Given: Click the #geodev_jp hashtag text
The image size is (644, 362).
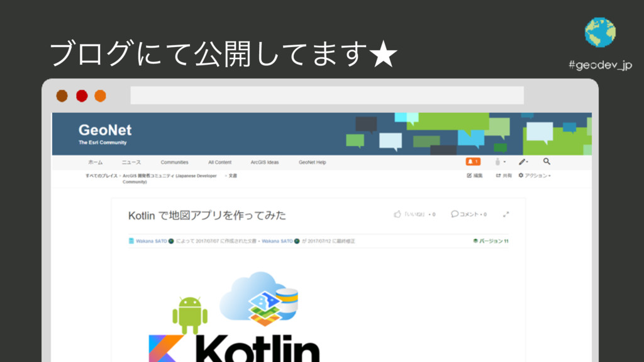Looking at the screenshot, I should (x=600, y=65).
